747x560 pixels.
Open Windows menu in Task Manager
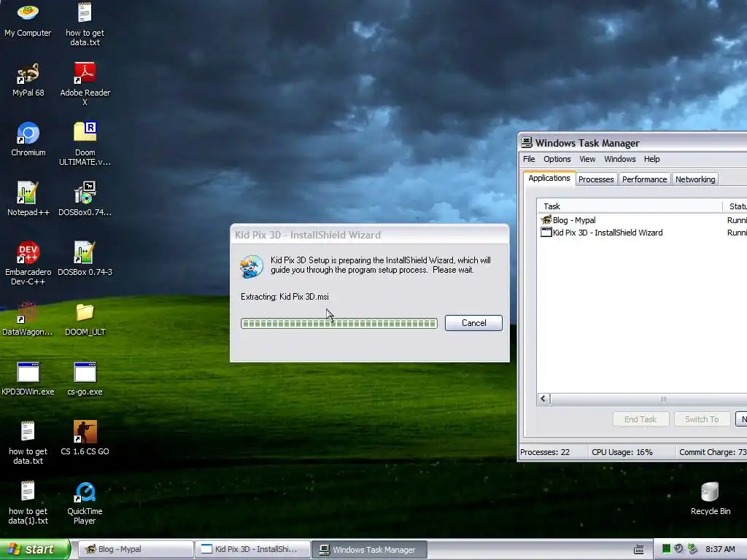click(620, 159)
